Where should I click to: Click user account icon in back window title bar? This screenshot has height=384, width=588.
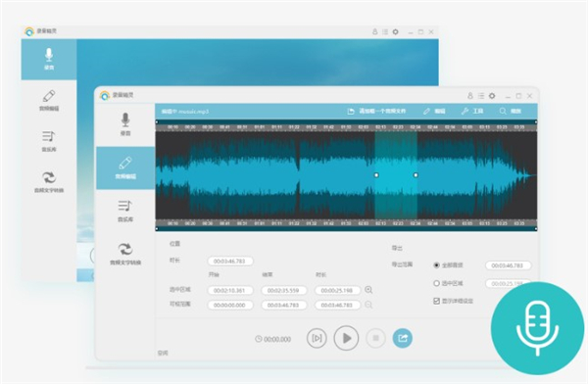click(x=374, y=32)
